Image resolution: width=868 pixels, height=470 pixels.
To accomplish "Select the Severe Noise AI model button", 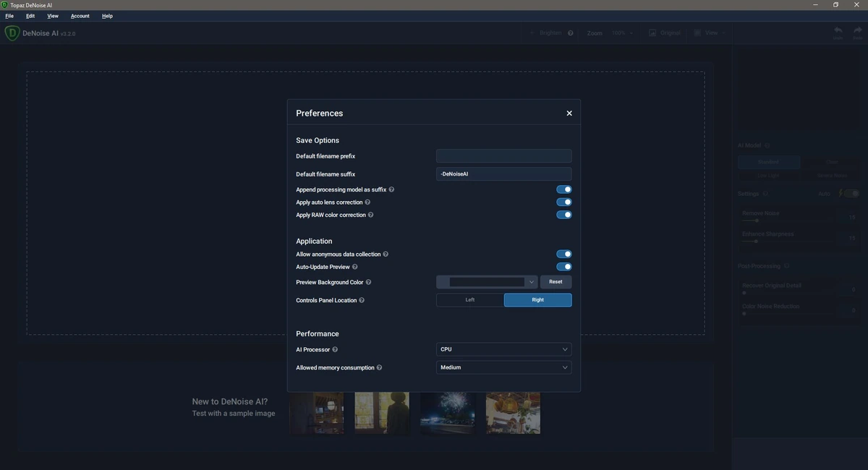I will [832, 176].
